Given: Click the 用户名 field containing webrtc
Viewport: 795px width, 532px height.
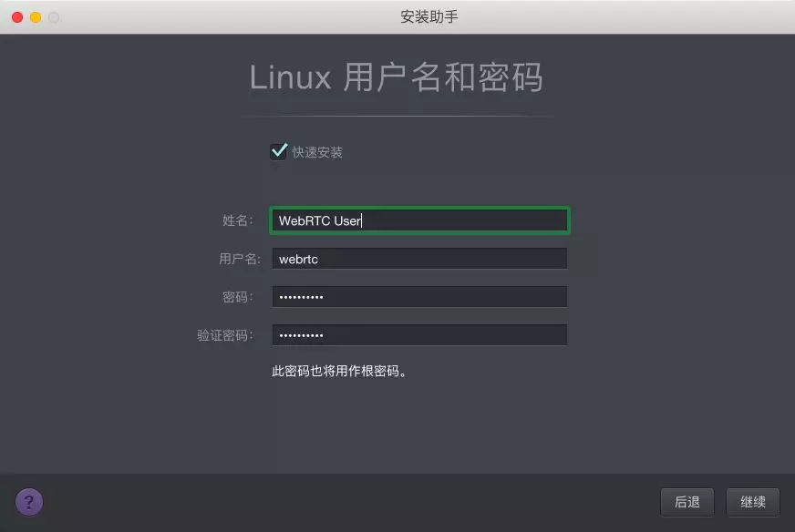Looking at the screenshot, I should pos(419,259).
